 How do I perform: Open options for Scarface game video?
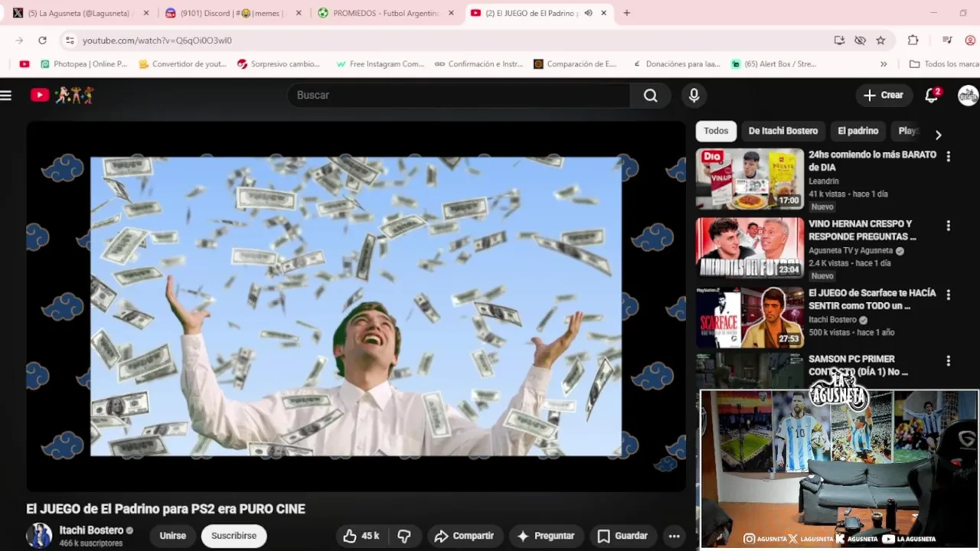click(948, 295)
